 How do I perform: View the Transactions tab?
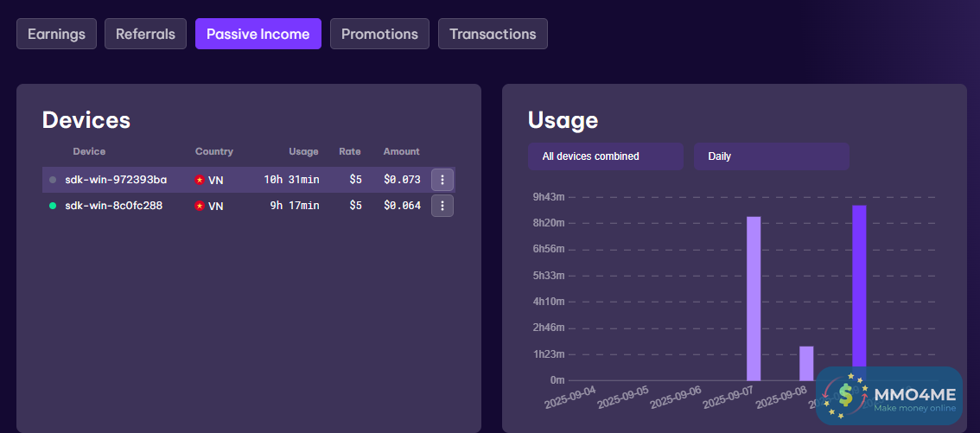coord(493,35)
